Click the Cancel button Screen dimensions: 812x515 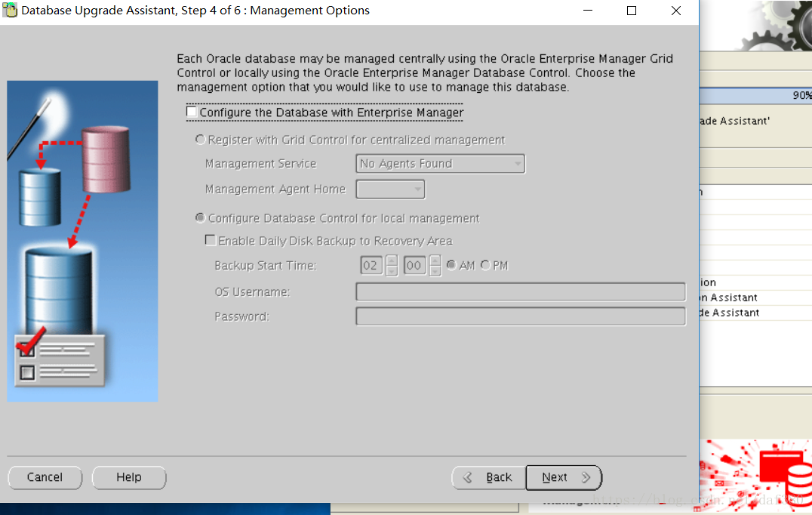click(x=45, y=477)
